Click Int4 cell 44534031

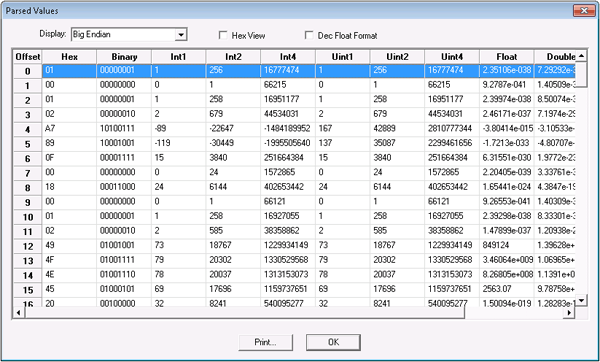pos(288,114)
